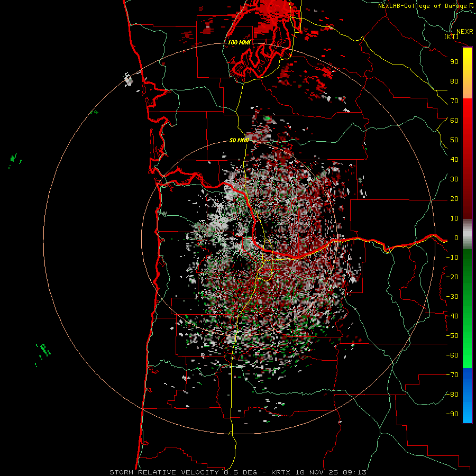This screenshot has height=476, width=476.
Task: Select the 0 label on the velocity scale
Action: coord(456,238)
